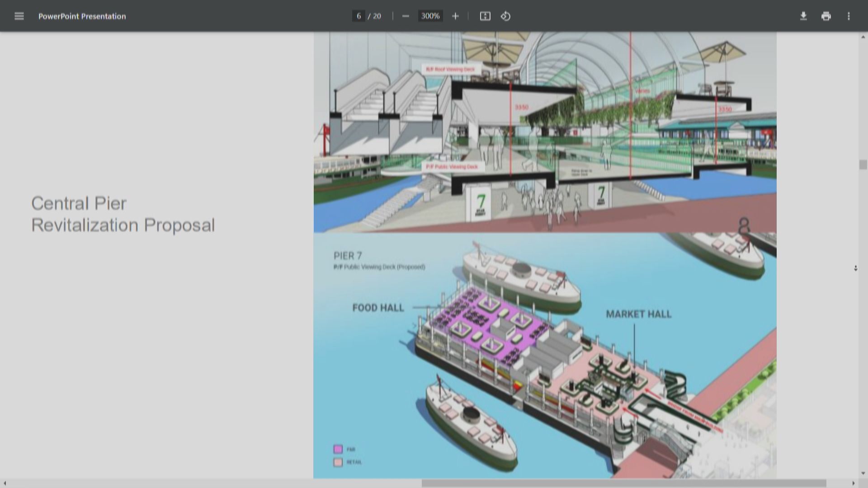Download the PDF file

803,16
